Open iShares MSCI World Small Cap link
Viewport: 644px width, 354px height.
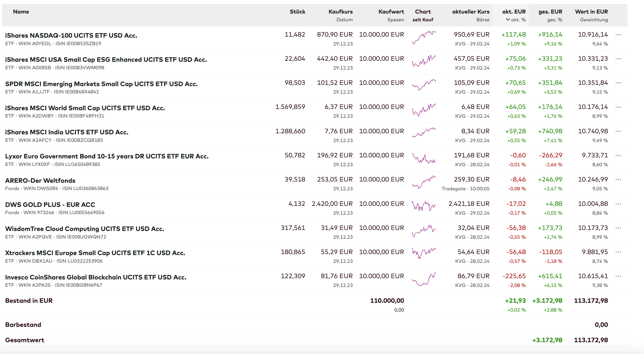(85, 108)
